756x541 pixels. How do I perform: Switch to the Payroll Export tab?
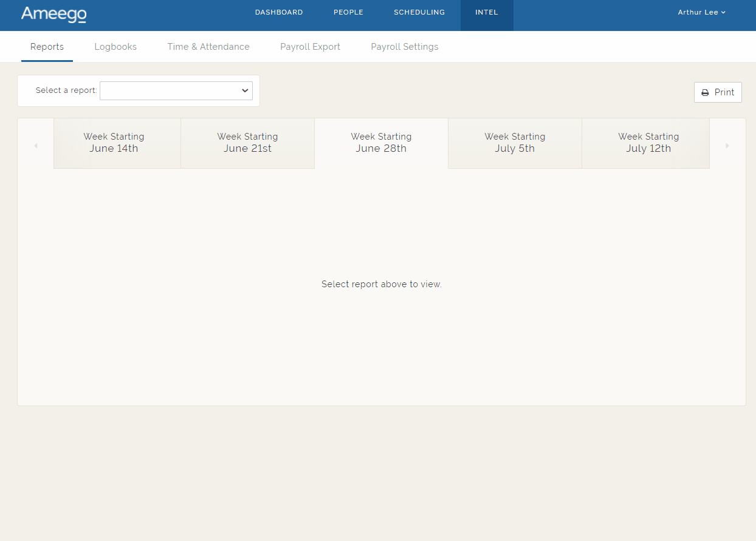(x=310, y=46)
